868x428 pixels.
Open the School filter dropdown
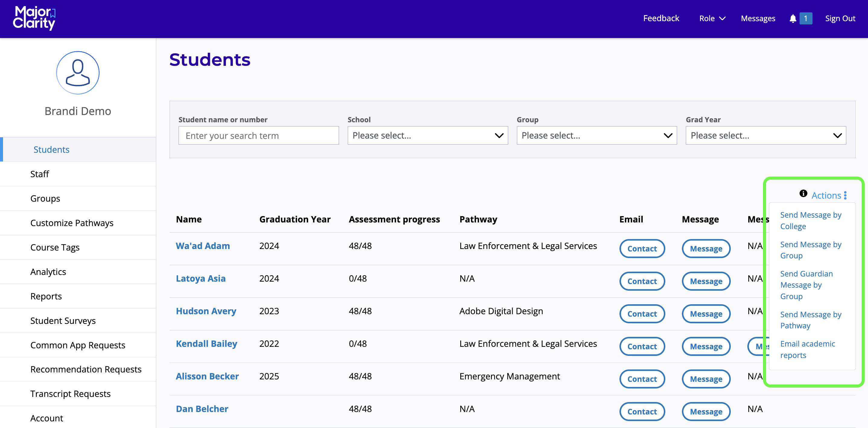[x=427, y=135]
